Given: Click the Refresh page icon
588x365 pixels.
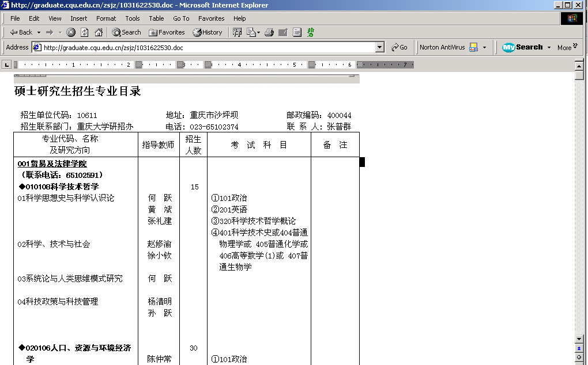Looking at the screenshot, I should tap(85, 32).
